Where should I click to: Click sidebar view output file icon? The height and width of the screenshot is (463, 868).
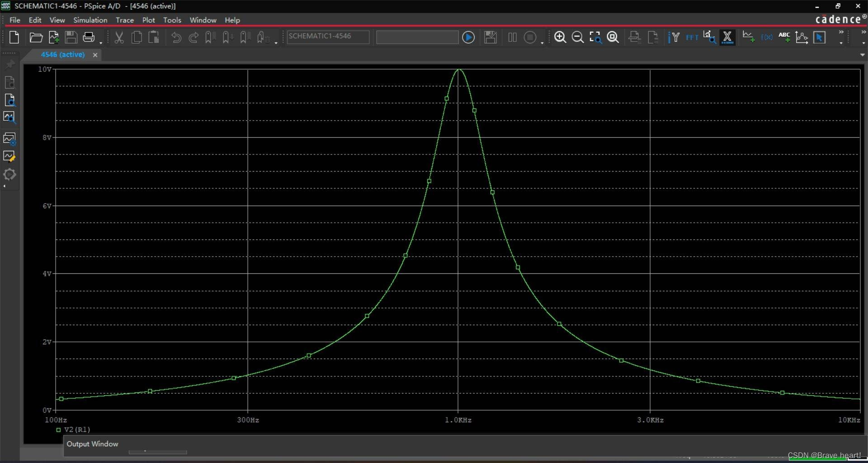click(x=9, y=82)
